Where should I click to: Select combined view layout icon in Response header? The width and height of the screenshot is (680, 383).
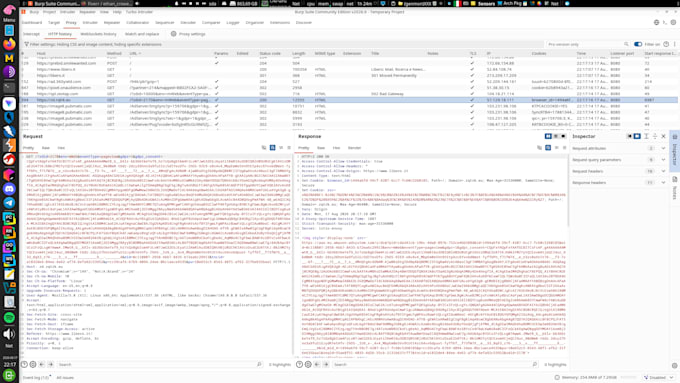pos(563,136)
